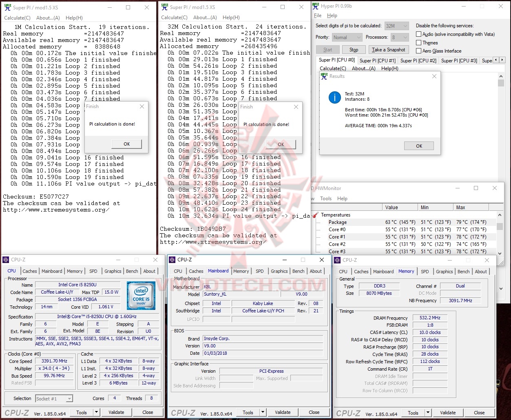The image size is (511, 420).
Task: Open the File menu in Hyper PI
Action: (x=318, y=15)
